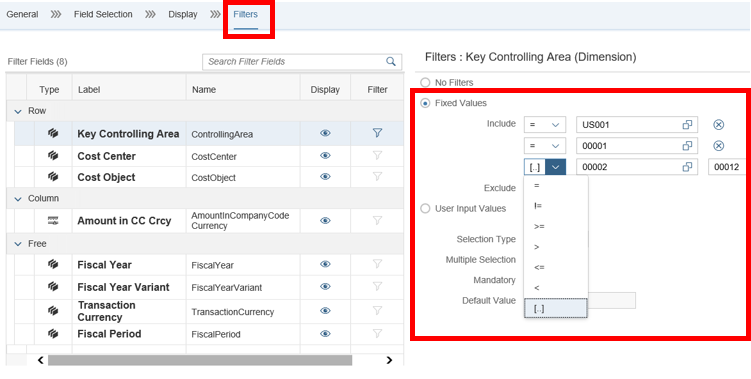This screenshot has width=751, height=379.
Task: Click the 00012 range end input
Action: pos(727,167)
